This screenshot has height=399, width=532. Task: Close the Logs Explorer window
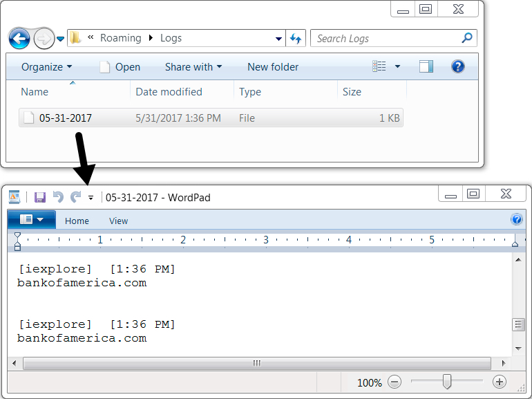point(458,9)
